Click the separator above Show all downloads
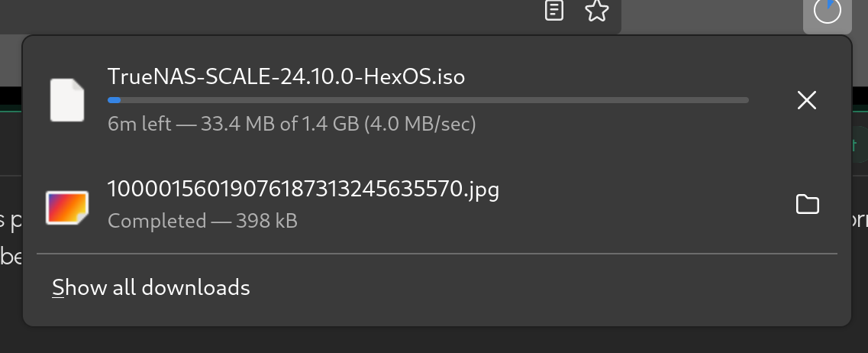This screenshot has height=353, width=868. (437, 254)
